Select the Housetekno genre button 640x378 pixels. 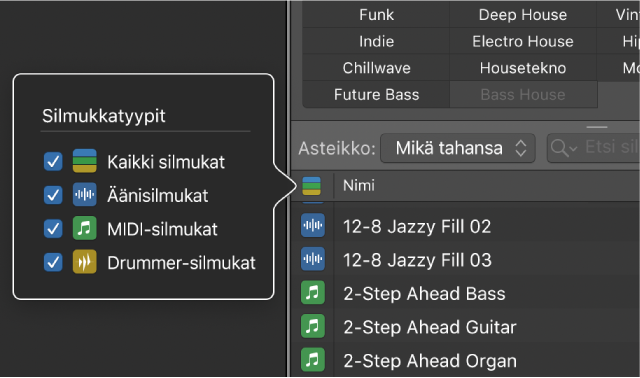(x=523, y=68)
